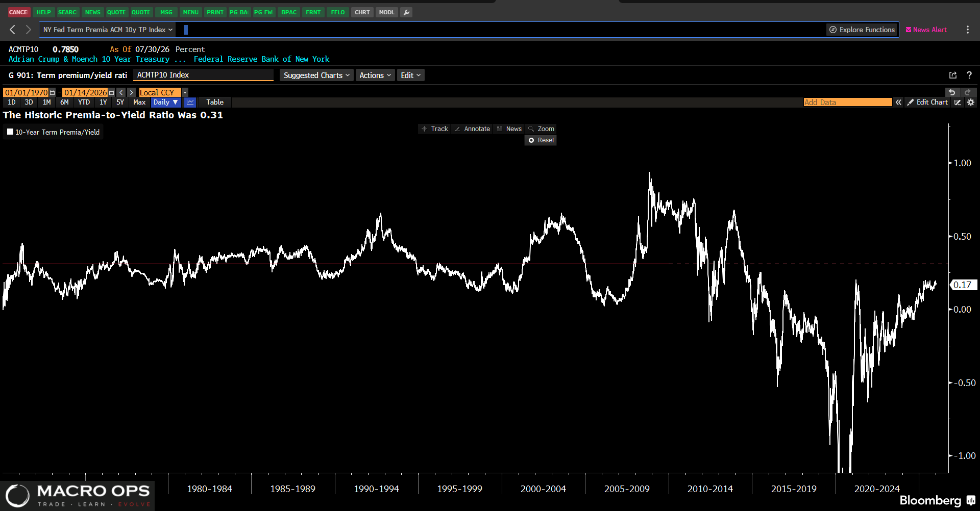The height and width of the screenshot is (511, 980).
Task: Open the Adrian Crump & Moench description link
Action: tap(97, 59)
